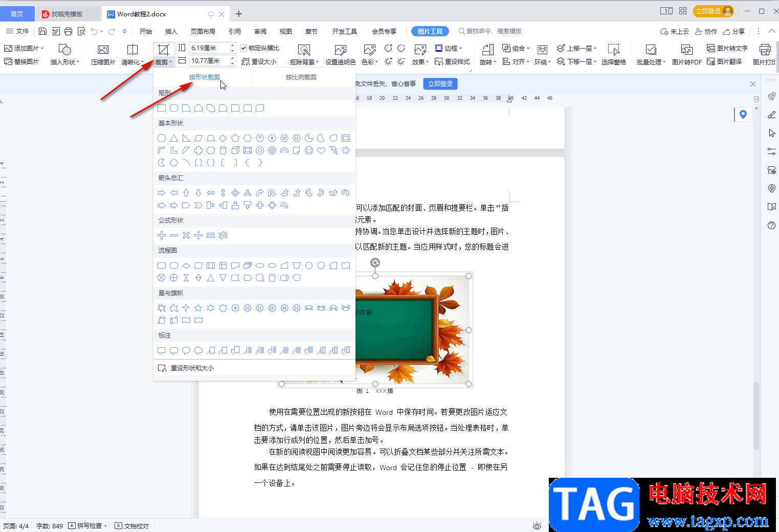Select rectangular callout shape under 标注

[162, 350]
